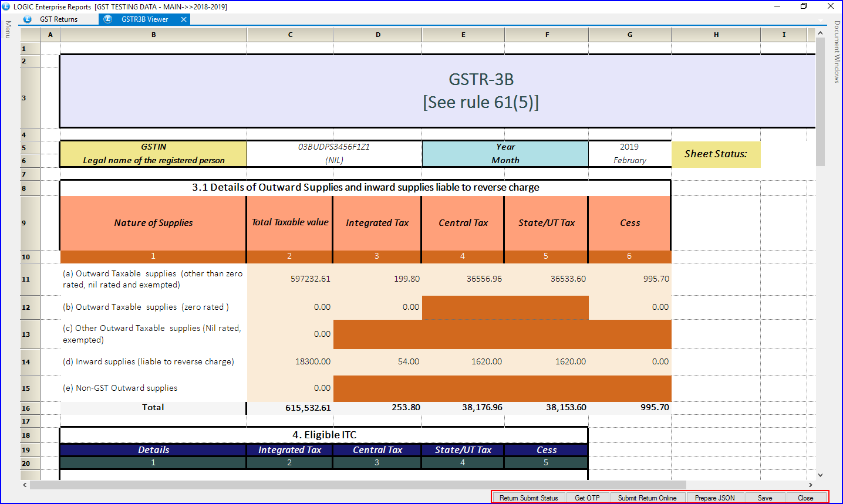
Task: Select column E header
Action: [463, 35]
